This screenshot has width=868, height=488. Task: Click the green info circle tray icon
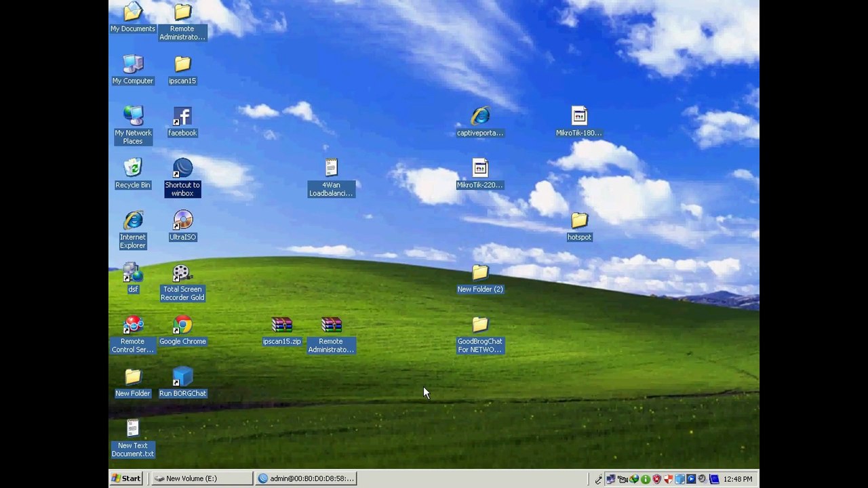645,479
